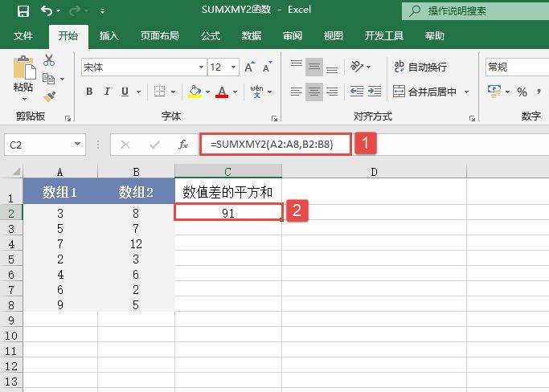
Task: Click the Format Painter brush icon
Action: (49, 96)
